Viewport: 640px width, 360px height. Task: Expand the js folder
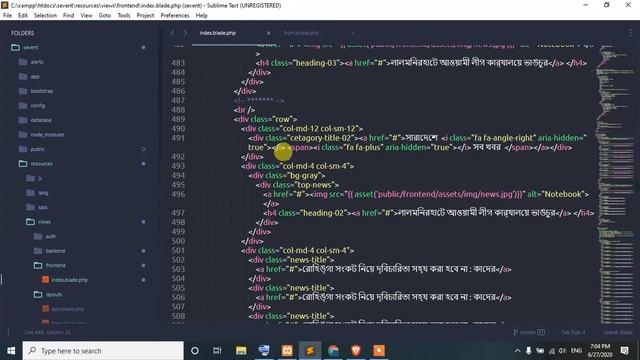tap(40, 178)
